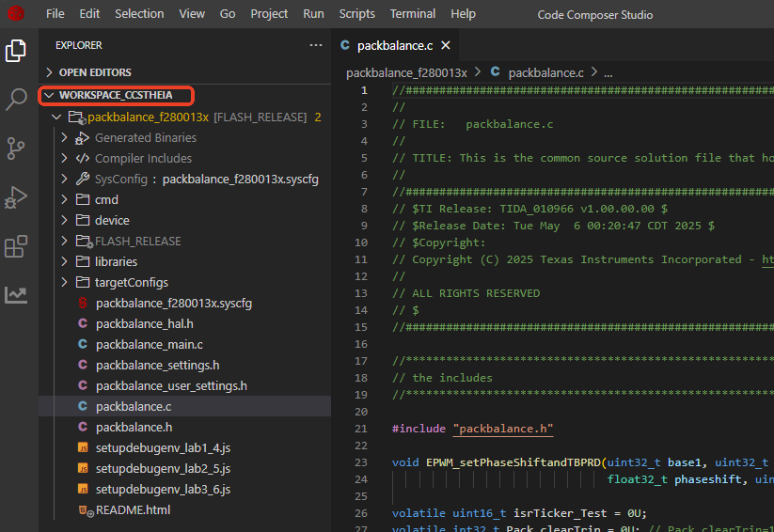Click packbalance_f280013x breadcrumb segment
774x532 pixels.
coord(406,72)
